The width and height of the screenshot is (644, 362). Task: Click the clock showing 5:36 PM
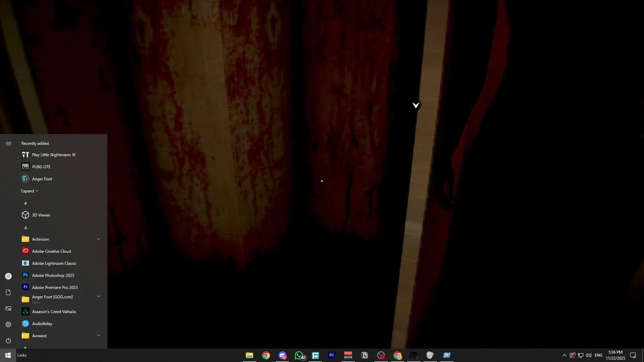(615, 355)
